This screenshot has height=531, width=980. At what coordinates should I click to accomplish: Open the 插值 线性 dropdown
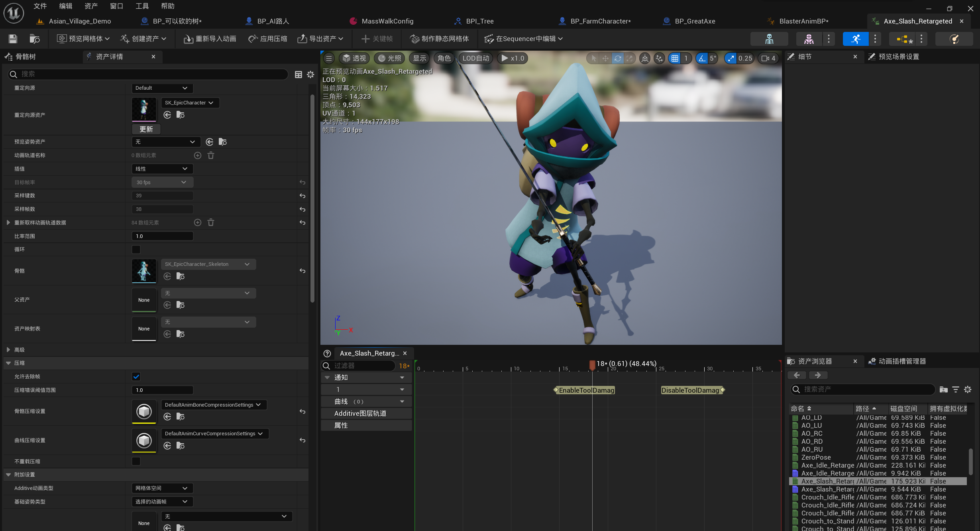click(x=162, y=169)
